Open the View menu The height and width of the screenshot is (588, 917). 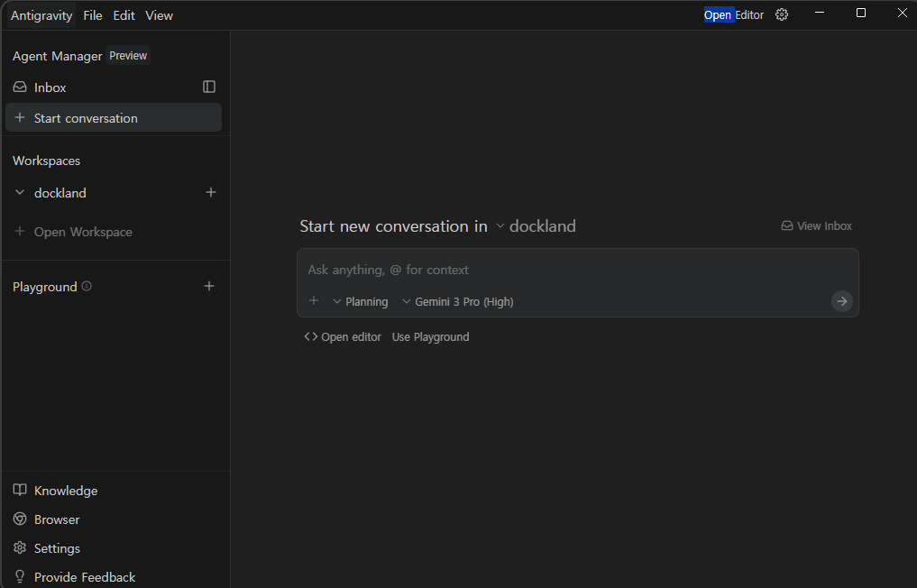click(x=159, y=15)
